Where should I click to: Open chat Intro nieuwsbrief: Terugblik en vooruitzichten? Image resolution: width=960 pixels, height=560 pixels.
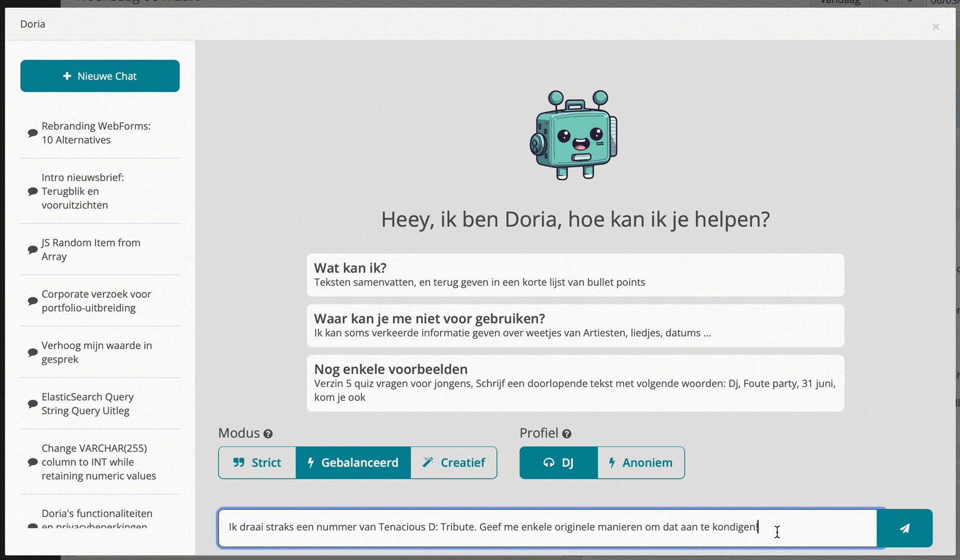tap(100, 191)
